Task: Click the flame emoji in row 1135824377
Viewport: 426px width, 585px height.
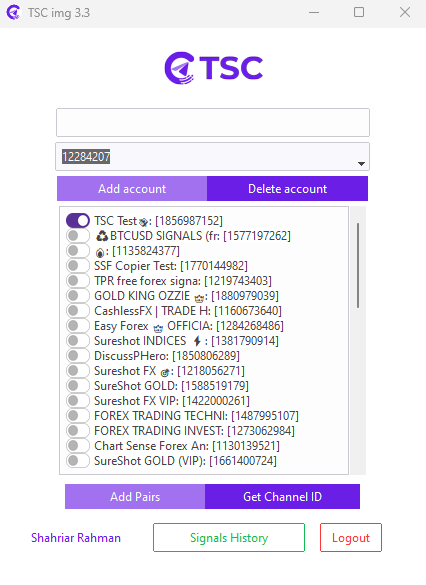Action: pyautogui.click(x=100, y=253)
